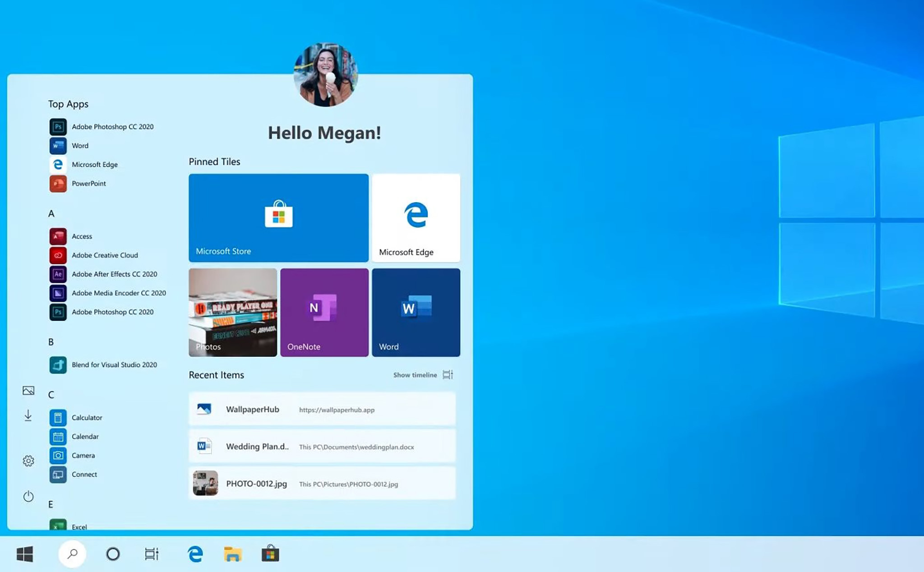The width and height of the screenshot is (924, 572).
Task: Click the Power icon in sidebar
Action: [28, 496]
